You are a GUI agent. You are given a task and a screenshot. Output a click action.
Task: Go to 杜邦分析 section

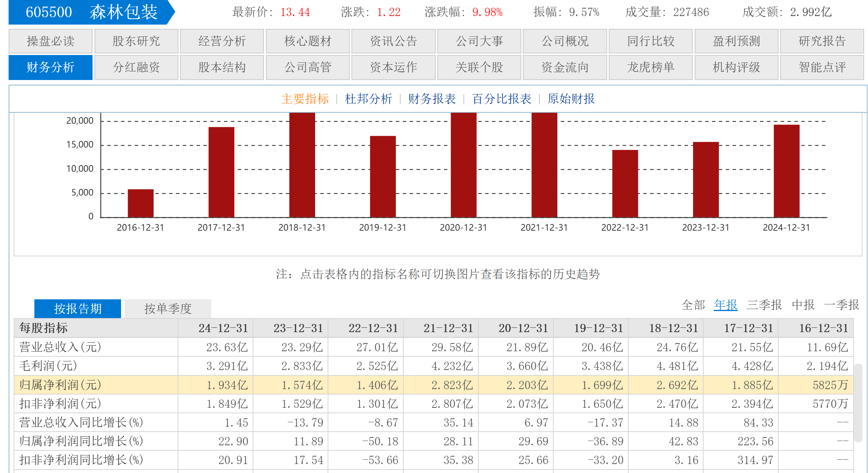368,99
